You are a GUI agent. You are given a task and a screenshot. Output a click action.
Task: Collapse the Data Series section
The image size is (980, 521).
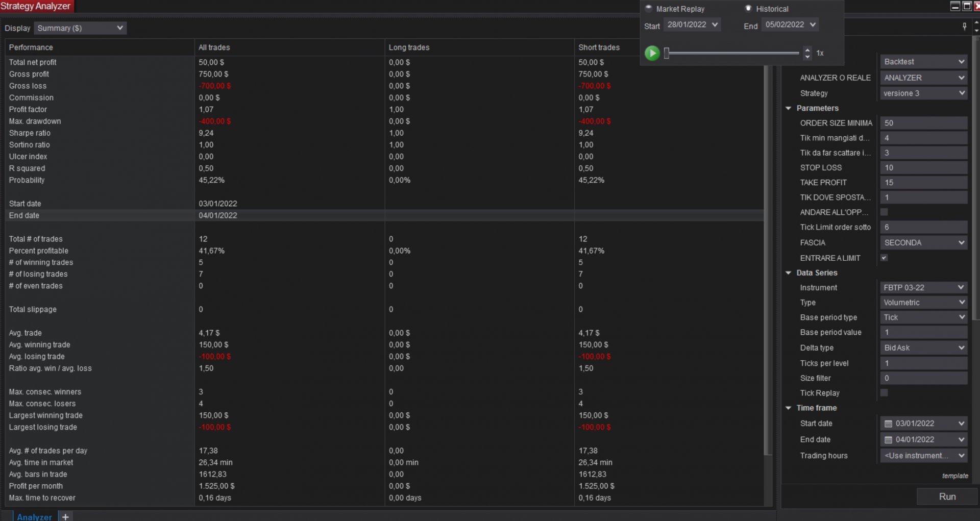point(788,273)
